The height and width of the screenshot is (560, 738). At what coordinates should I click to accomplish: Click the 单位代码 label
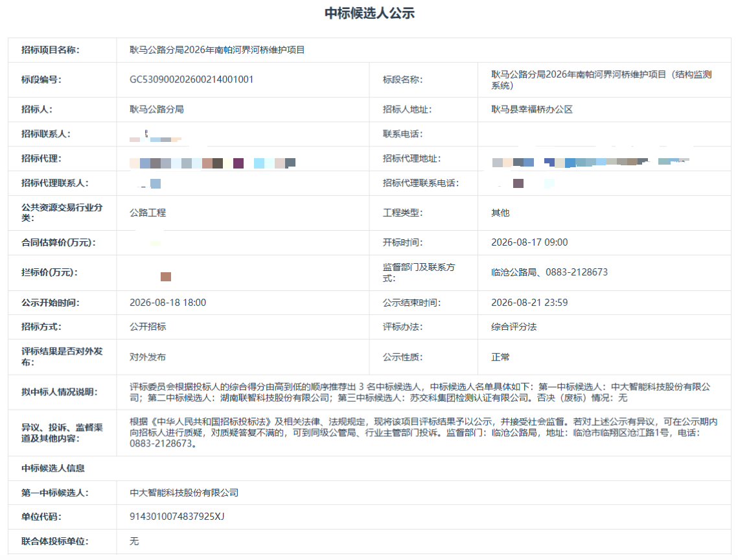tap(41, 517)
